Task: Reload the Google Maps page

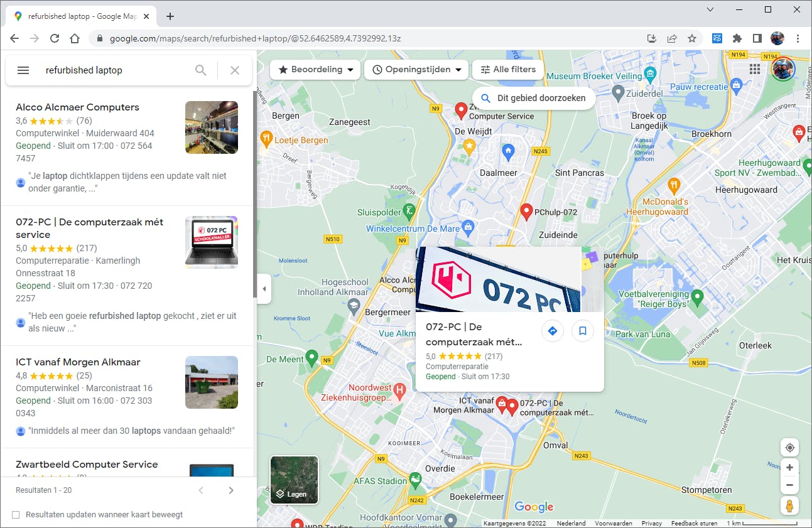Action: (x=55, y=38)
